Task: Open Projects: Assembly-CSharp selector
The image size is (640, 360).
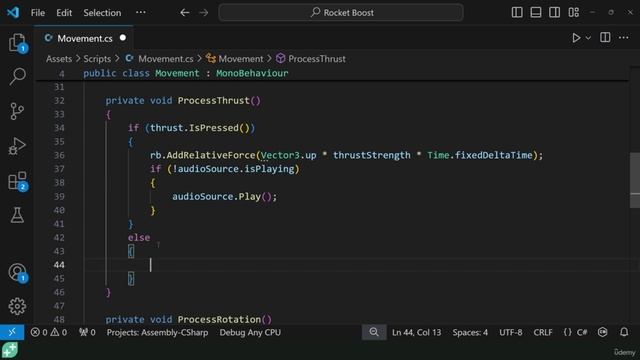Action: pyautogui.click(x=158, y=332)
